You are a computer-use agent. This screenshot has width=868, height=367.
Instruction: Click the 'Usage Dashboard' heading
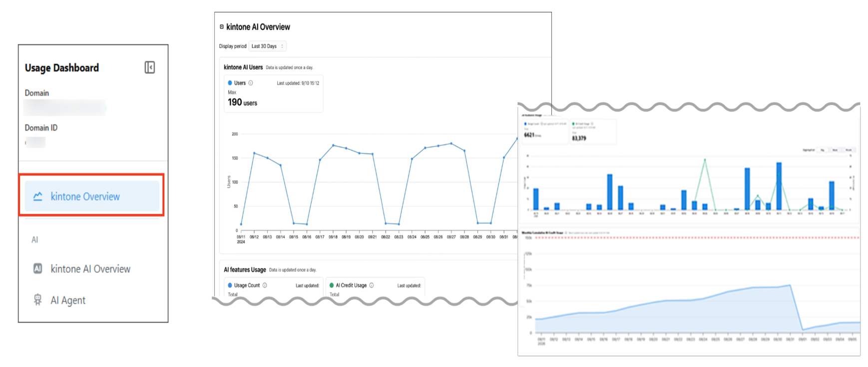pyautogui.click(x=62, y=67)
